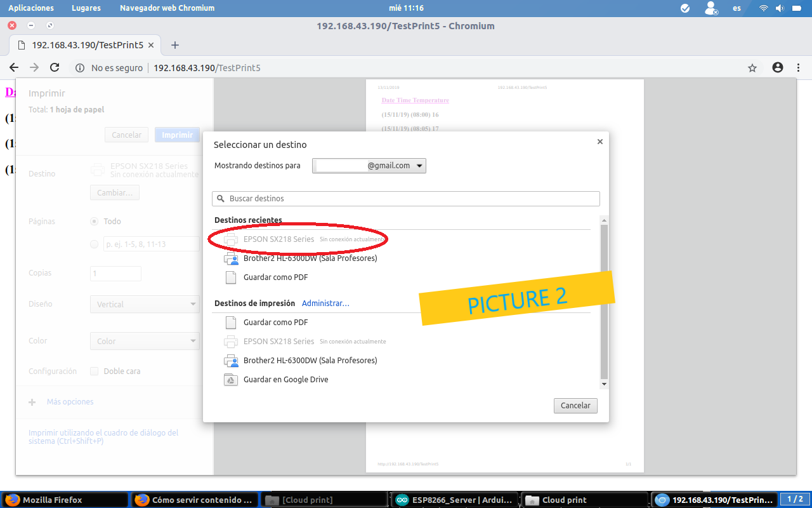Click printer icon of recent Brother2 printer

click(231, 258)
